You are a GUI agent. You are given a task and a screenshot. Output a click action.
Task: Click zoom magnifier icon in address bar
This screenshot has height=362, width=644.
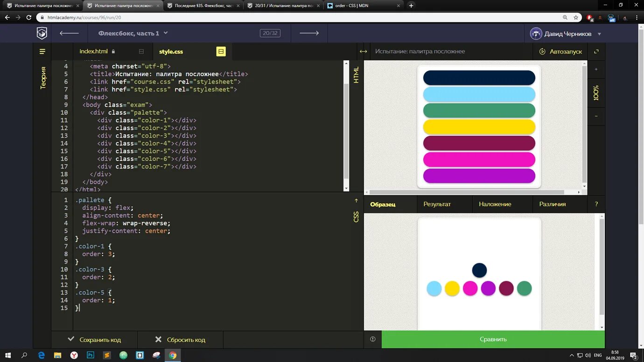565,17
